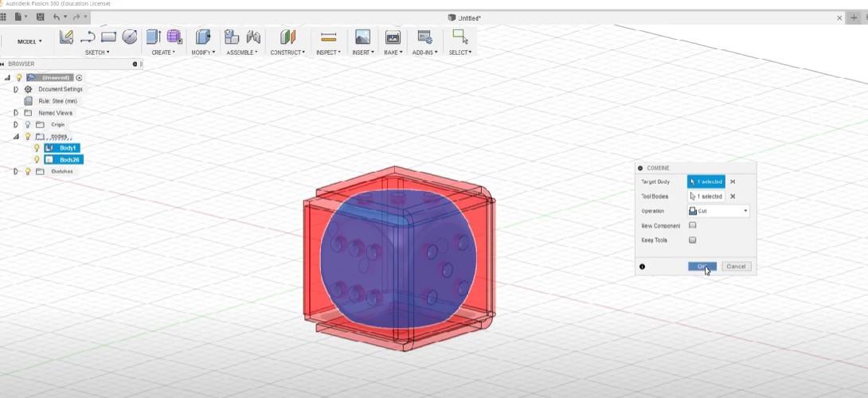Open the data panel grid icon
868x398 pixels.
[x=2, y=18]
